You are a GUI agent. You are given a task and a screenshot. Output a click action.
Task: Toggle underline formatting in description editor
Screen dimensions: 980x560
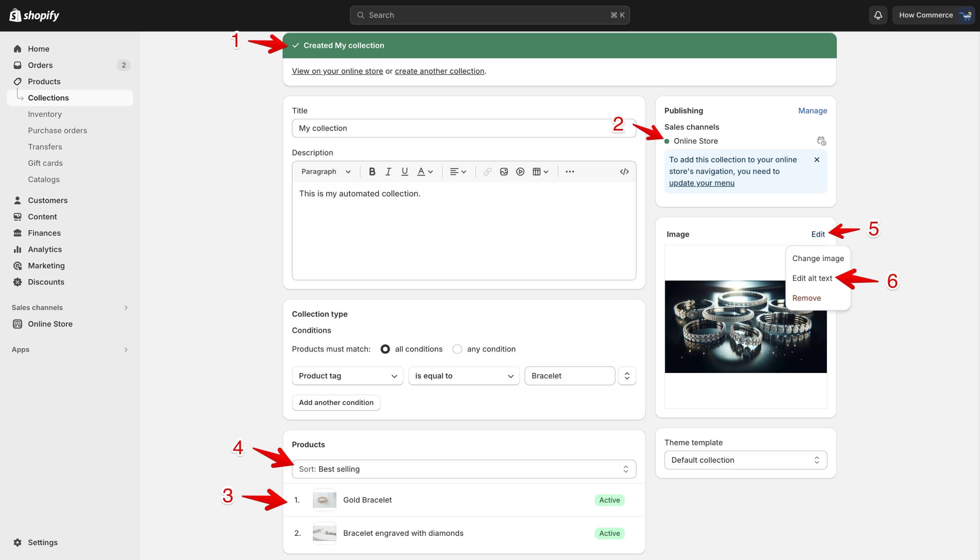coord(404,172)
